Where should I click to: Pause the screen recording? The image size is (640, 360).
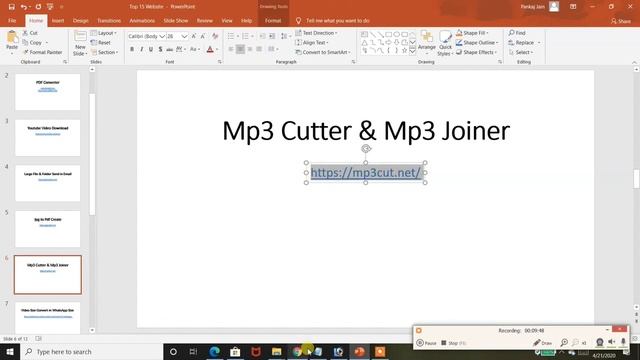[426, 343]
